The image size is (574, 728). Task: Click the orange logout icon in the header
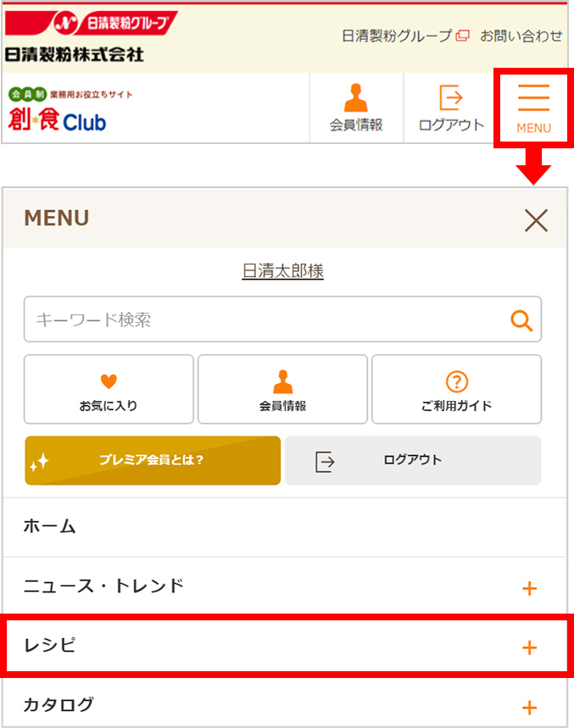450,108
